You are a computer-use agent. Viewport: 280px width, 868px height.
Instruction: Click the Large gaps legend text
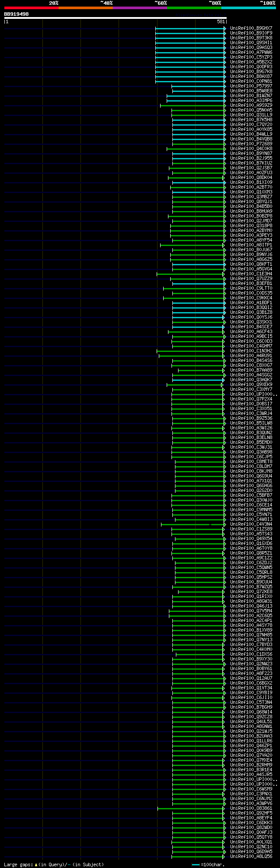point(54,864)
